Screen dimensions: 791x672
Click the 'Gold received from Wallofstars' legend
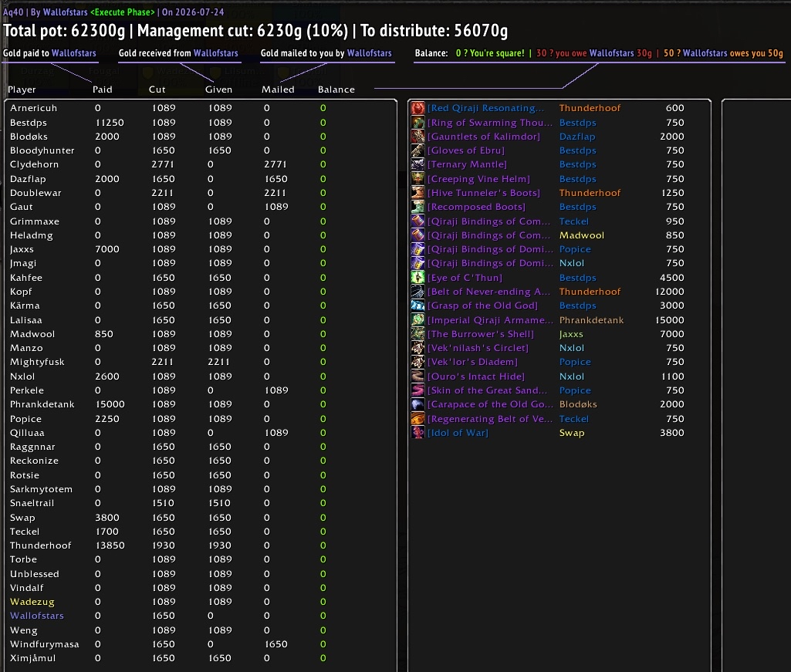178,53
